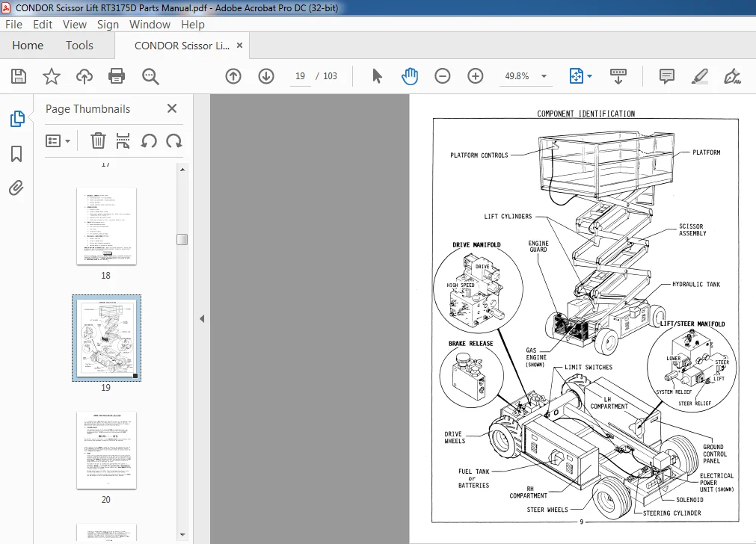Print the document

point(117,76)
